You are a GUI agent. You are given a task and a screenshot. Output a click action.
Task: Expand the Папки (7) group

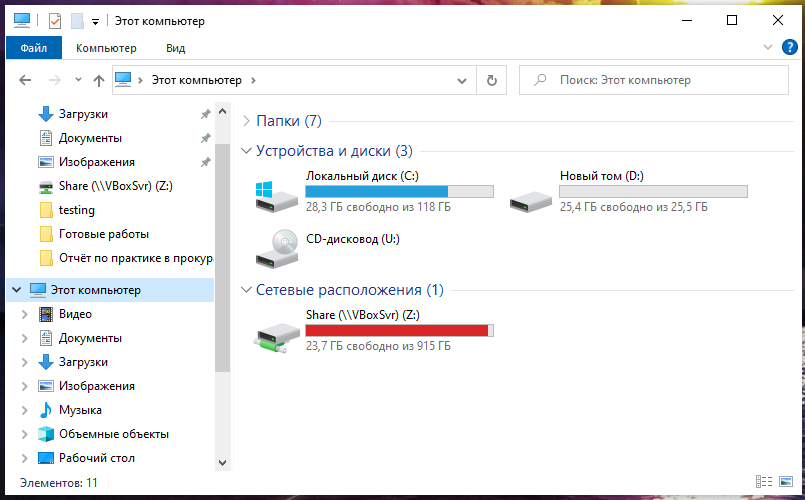(247, 121)
